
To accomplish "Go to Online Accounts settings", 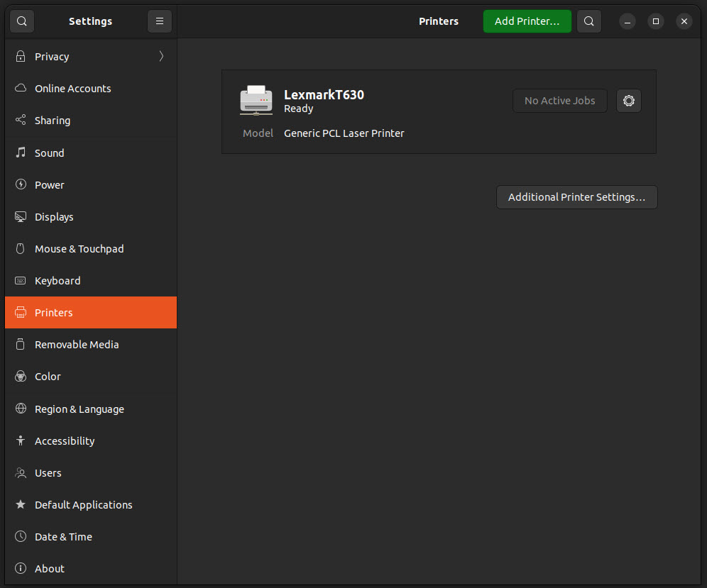I will tap(72, 89).
